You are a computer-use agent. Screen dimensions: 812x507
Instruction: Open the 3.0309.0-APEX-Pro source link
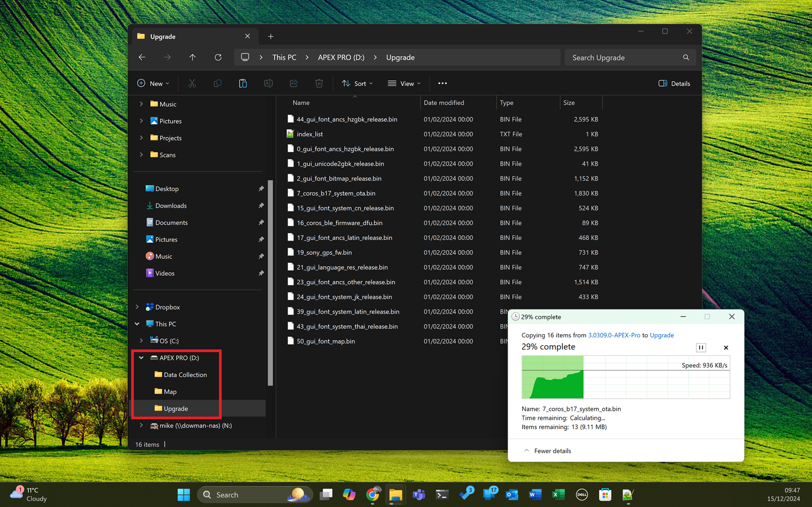614,335
